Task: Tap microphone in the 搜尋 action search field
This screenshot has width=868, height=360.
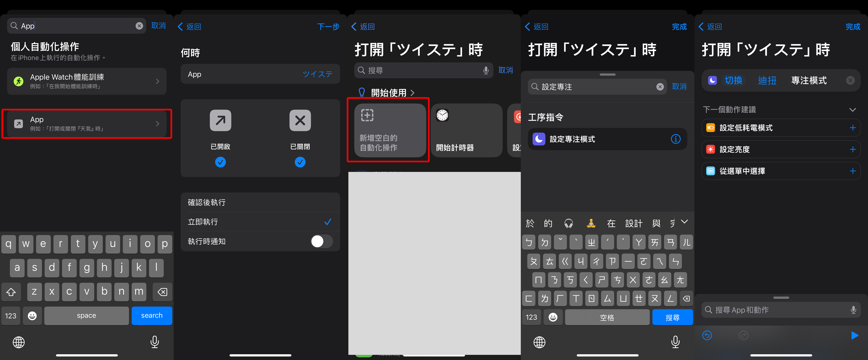Action: [486, 70]
